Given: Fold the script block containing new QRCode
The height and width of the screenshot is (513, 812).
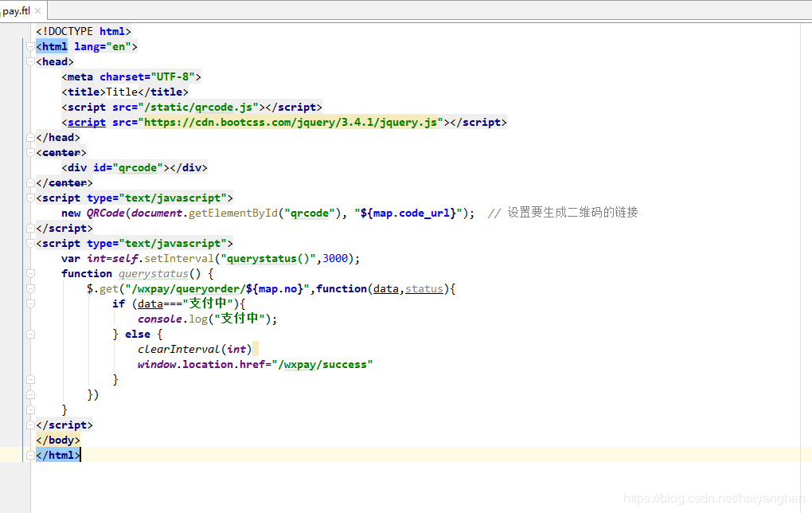Looking at the screenshot, I should point(30,198).
